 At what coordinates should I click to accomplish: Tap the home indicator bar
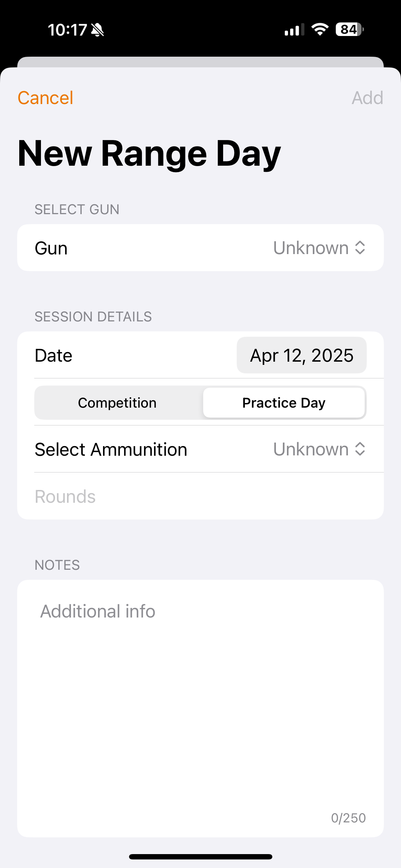tap(200, 857)
